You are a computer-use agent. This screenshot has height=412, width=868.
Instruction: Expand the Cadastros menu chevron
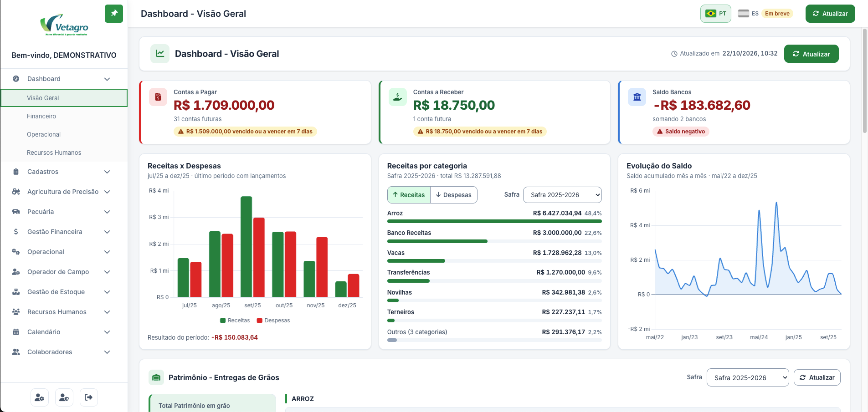(x=107, y=172)
